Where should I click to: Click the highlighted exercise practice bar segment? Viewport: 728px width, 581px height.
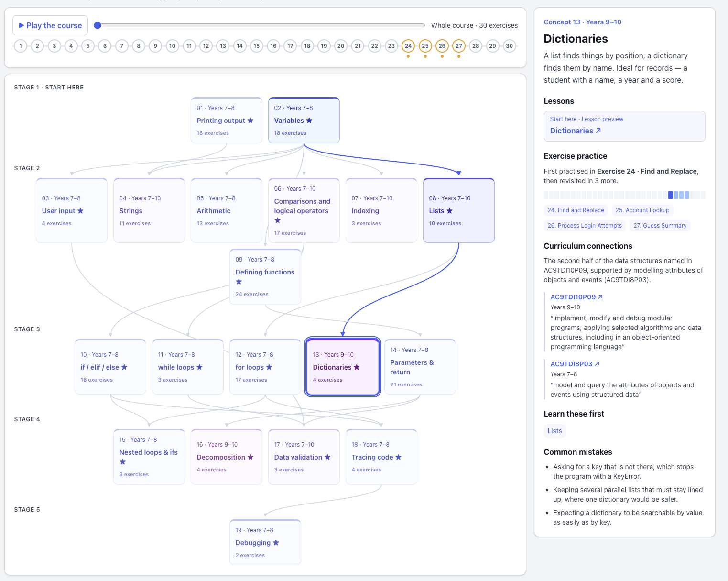[x=671, y=195]
